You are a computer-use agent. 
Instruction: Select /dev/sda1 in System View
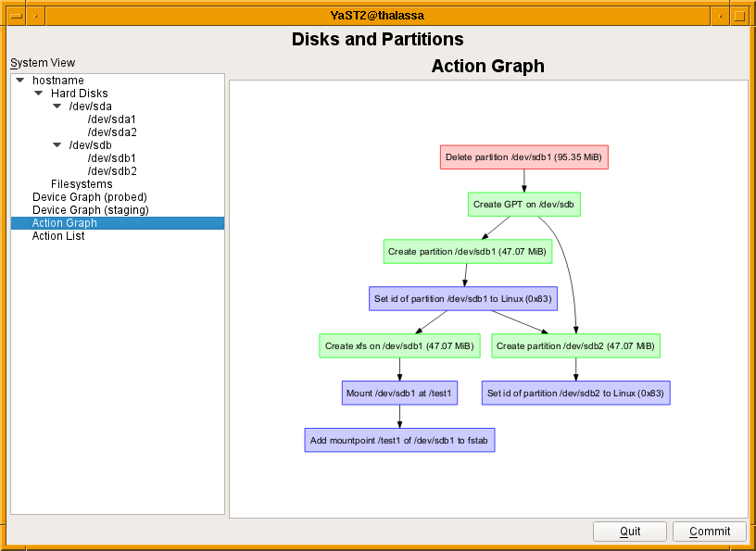(x=111, y=119)
